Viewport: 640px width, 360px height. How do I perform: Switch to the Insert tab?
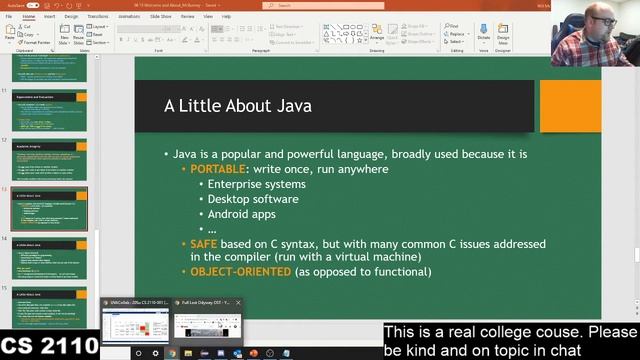point(49,17)
